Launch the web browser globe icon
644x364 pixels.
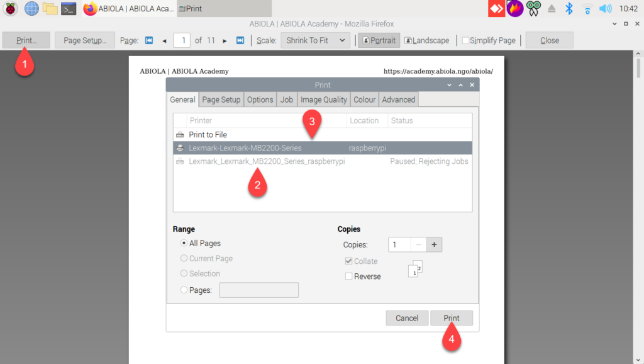pos(31,8)
